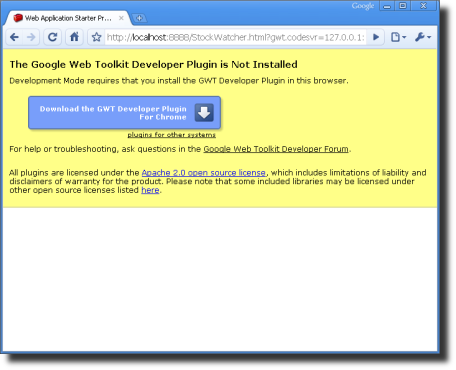Download the GWT Developer Plugin for Chrome
This screenshot has height=370, width=456.
124,113
